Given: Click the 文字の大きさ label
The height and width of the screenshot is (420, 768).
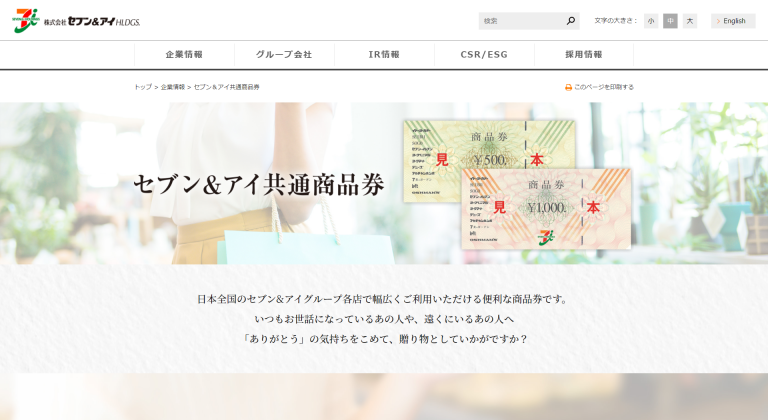Looking at the screenshot, I should (616, 21).
